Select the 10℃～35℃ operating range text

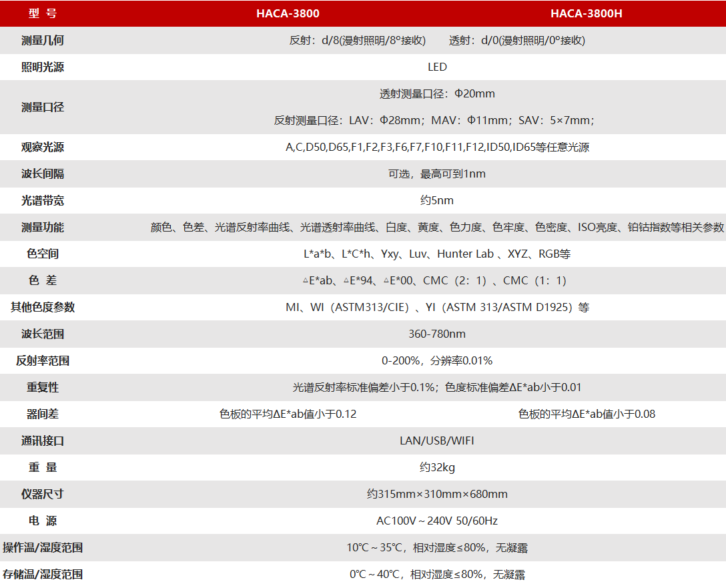pyautogui.click(x=437, y=548)
